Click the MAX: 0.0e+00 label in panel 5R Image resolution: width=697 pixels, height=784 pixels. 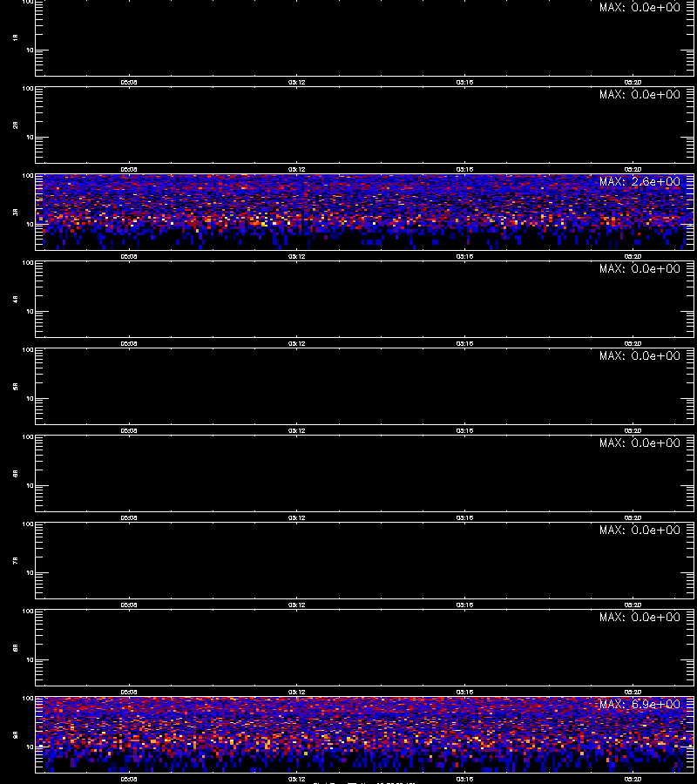click(x=639, y=355)
